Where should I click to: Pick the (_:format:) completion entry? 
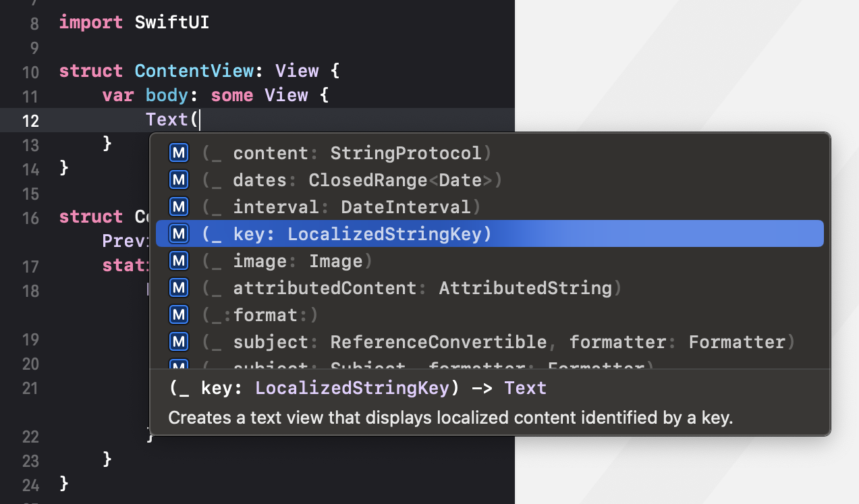click(490, 315)
